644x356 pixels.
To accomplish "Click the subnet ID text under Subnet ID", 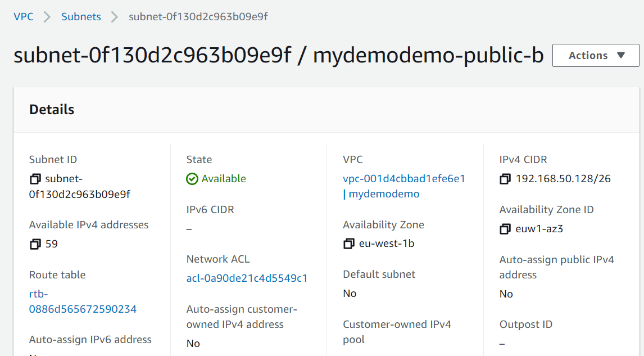I will click(80, 187).
